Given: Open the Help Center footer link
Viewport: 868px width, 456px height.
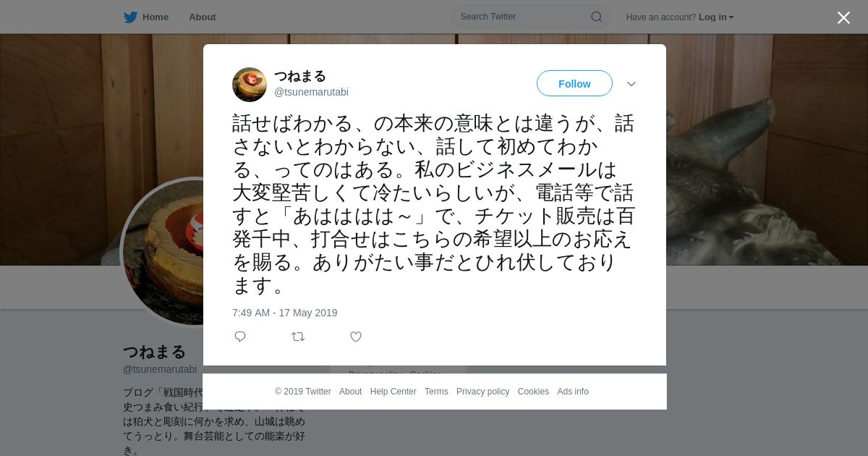Looking at the screenshot, I should (x=393, y=392).
